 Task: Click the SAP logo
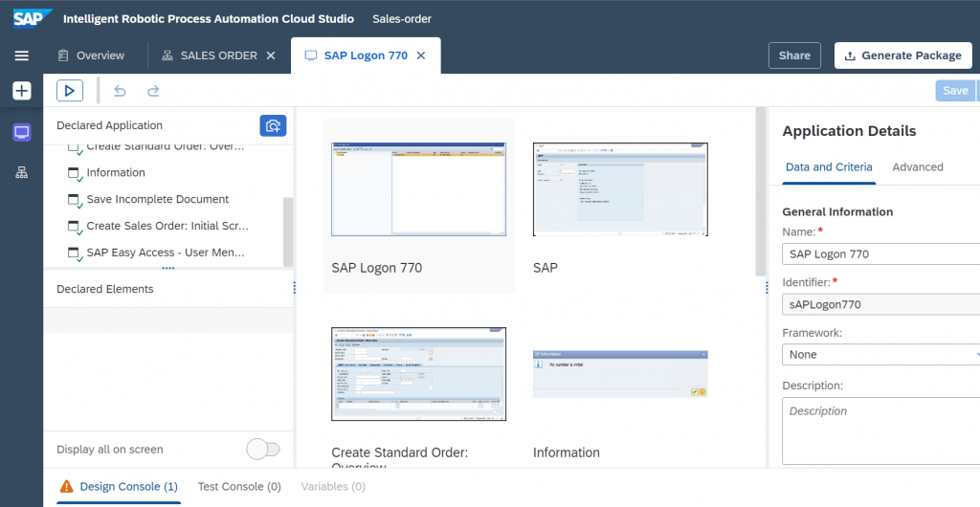[32, 19]
